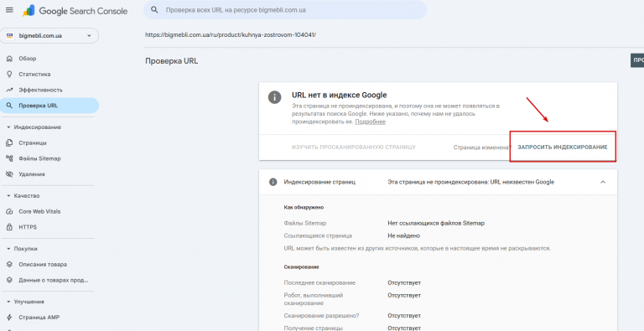Click the Как обнаружено subheading
Viewport: 644px width, 331px height.
[x=304, y=207]
